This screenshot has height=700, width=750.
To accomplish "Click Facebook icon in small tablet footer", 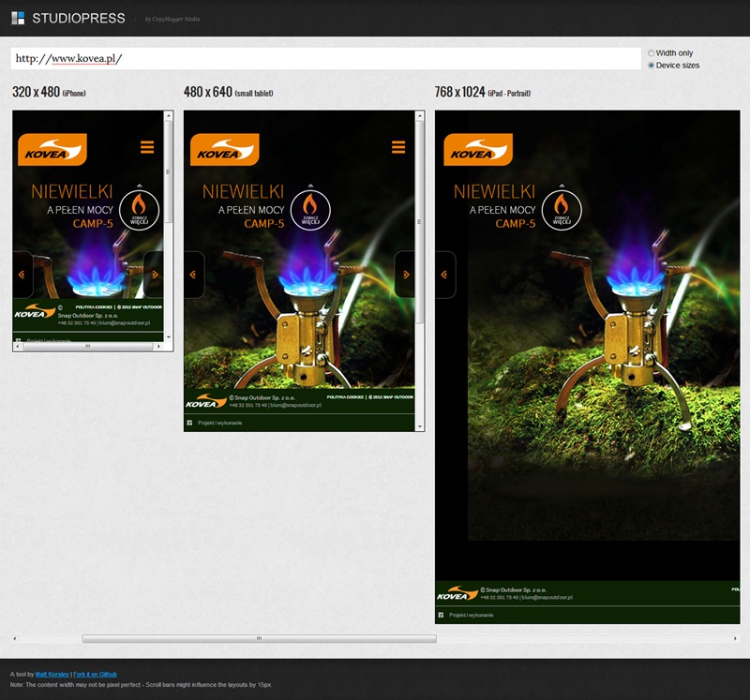I will (x=190, y=423).
